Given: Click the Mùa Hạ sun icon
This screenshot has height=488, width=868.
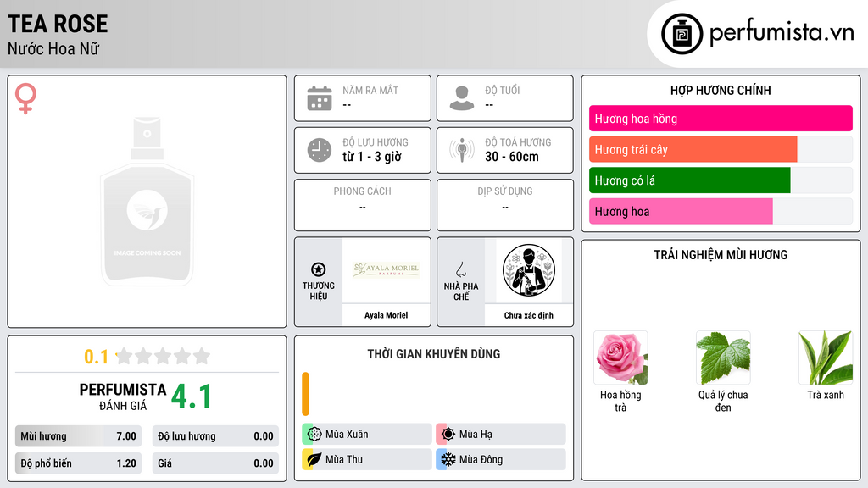Looking at the screenshot, I should 448,435.
